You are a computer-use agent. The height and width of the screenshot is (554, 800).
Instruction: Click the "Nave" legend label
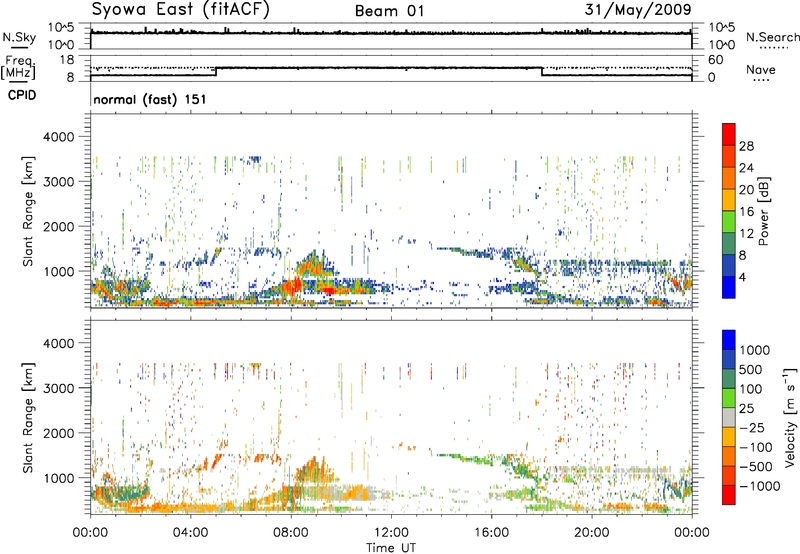761,70
